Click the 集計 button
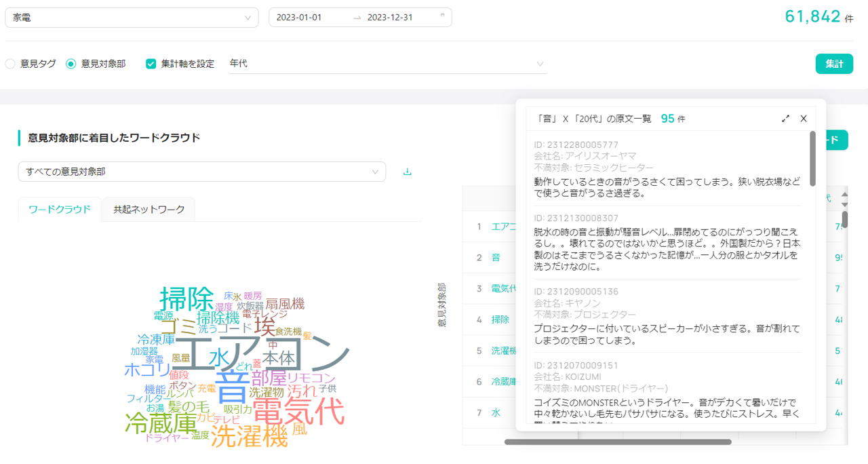The image size is (868, 464). click(x=834, y=64)
